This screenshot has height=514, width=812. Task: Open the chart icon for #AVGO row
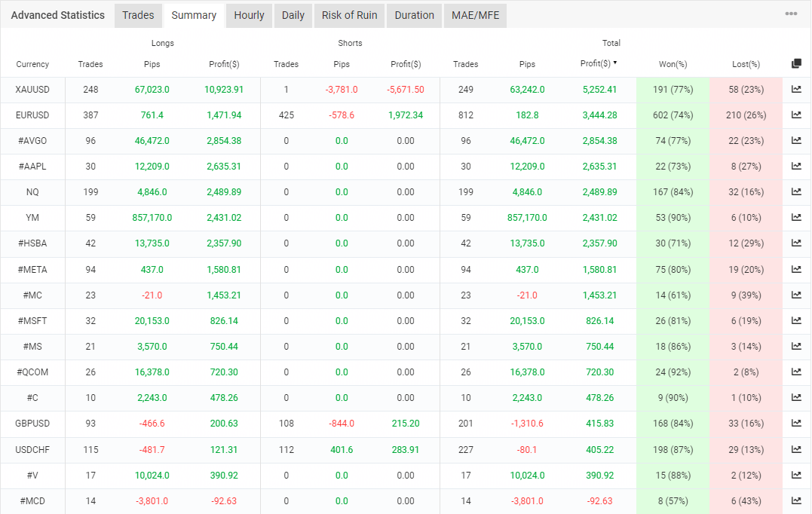(x=796, y=140)
